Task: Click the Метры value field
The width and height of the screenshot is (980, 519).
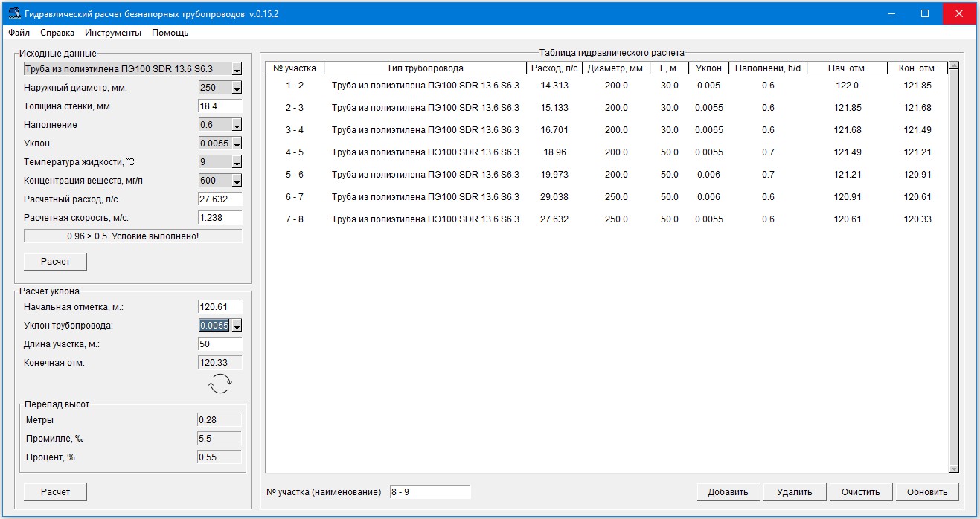Action: click(219, 420)
